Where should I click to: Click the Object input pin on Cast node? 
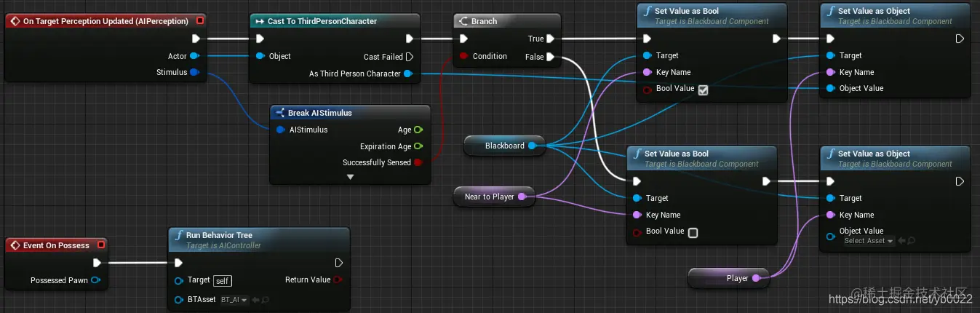[x=260, y=56]
